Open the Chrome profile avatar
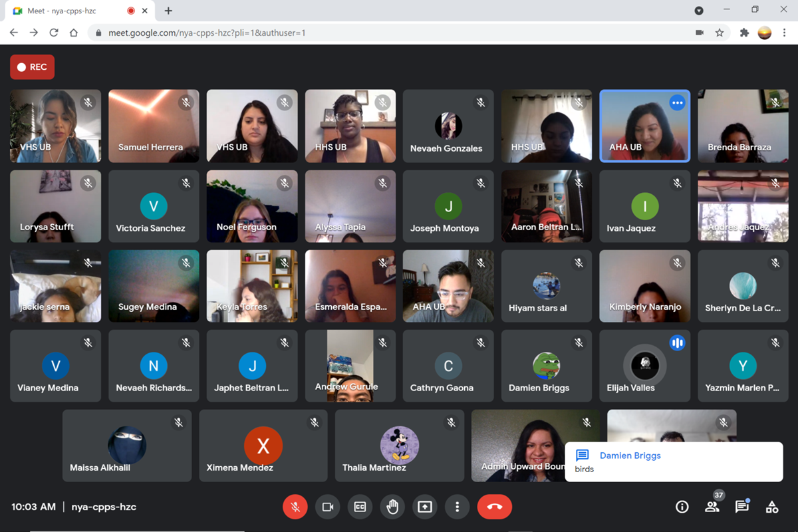Viewport: 798px width, 532px height. coord(765,33)
